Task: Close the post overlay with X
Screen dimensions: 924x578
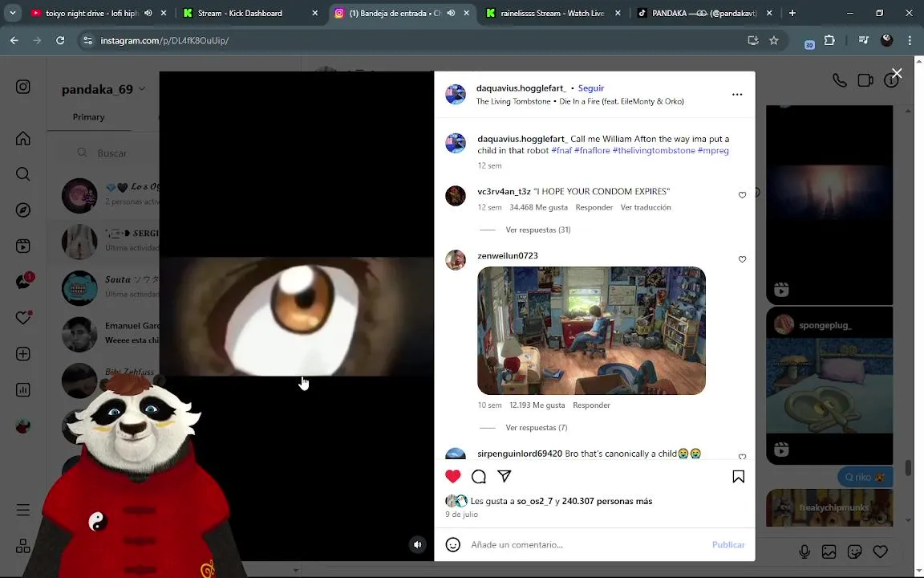Action: pyautogui.click(x=896, y=73)
